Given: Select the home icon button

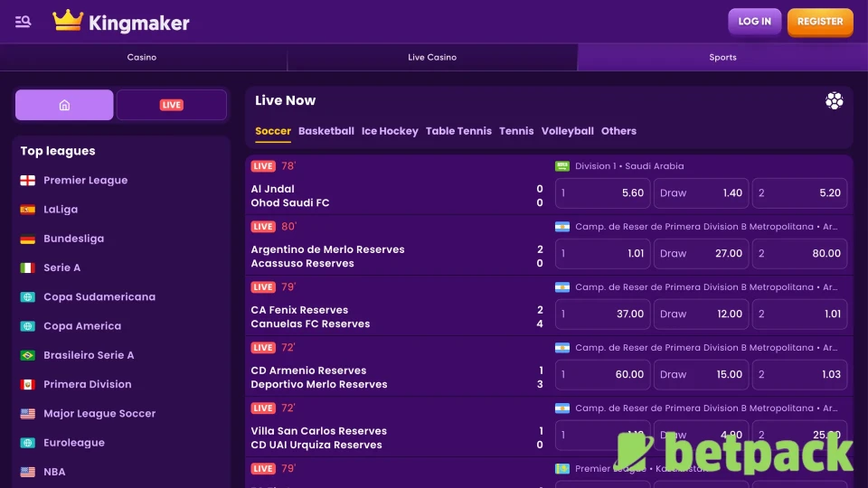Looking at the screenshot, I should (64, 105).
